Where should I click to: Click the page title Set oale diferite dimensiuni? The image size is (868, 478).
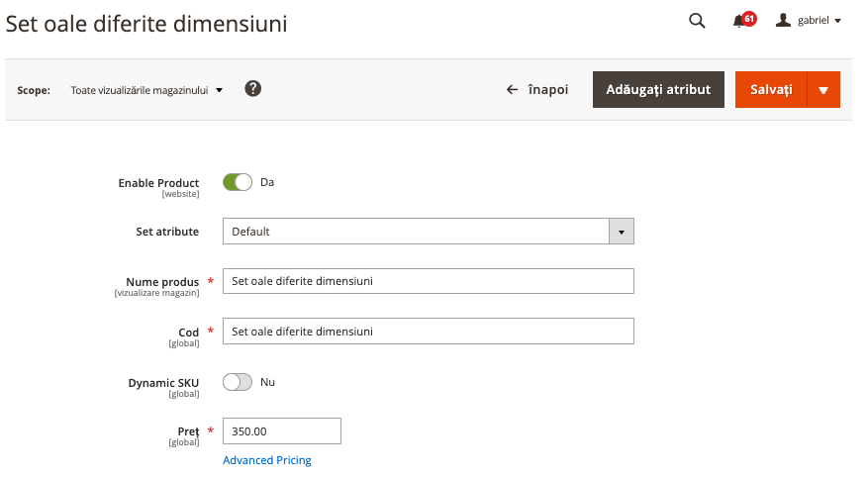[146, 24]
